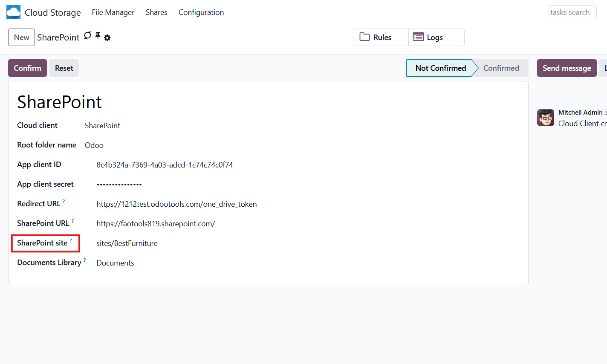Image resolution: width=607 pixels, height=364 pixels.
Task: Click the Logs list icon
Action: (418, 37)
